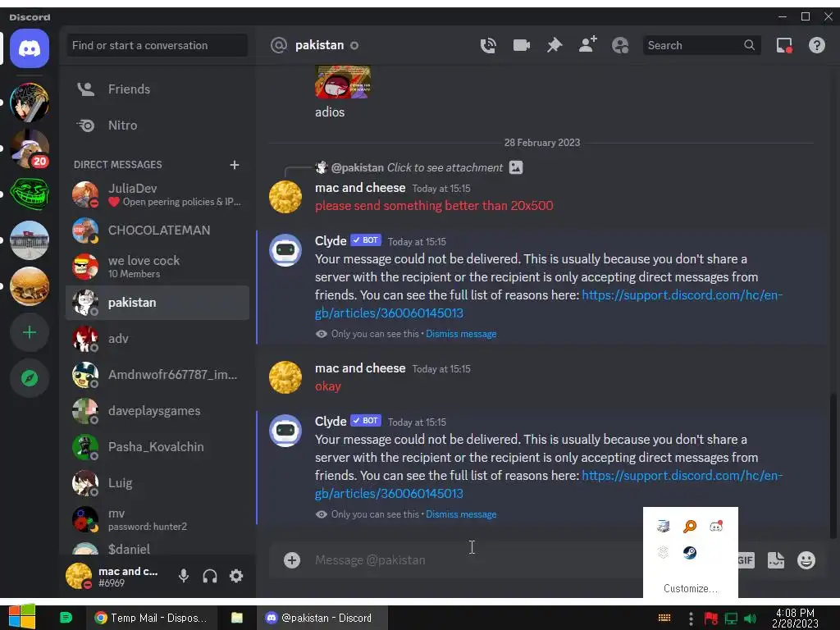Toggle deafen headphones in user panel
This screenshot has width=840, height=630.
(210, 576)
